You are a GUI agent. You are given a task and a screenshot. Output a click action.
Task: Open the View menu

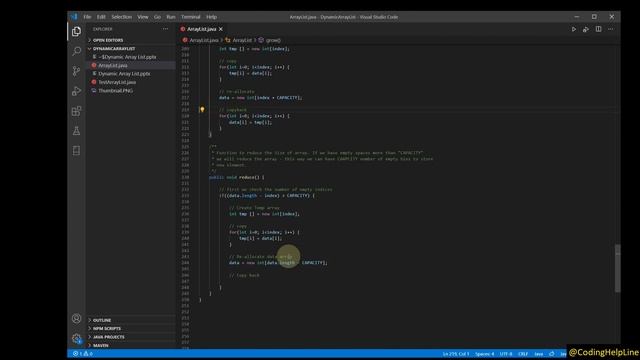(143, 17)
